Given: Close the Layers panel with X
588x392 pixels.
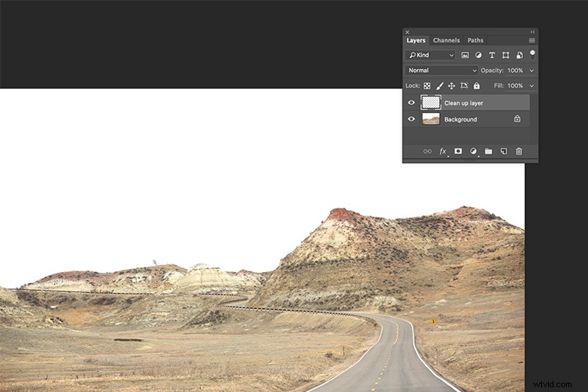Looking at the screenshot, I should click(x=407, y=32).
